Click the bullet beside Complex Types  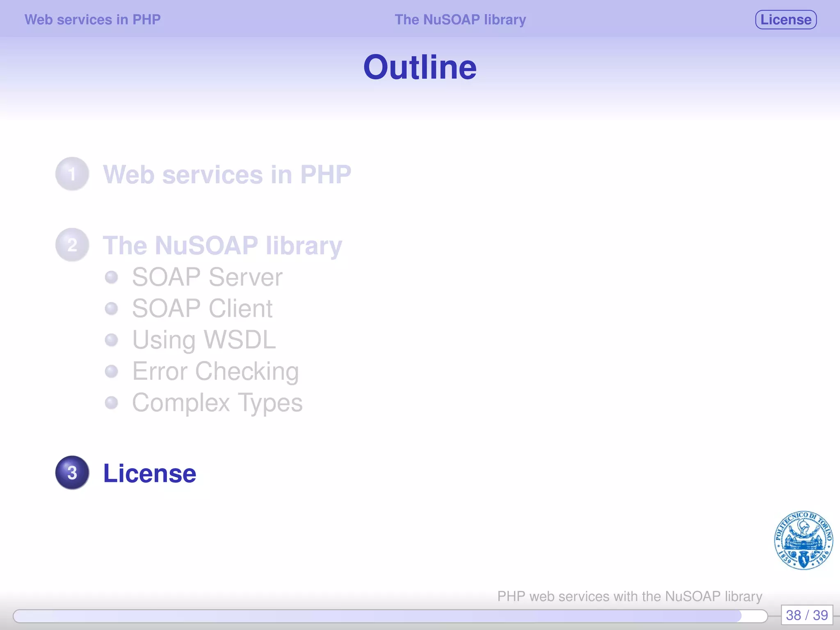point(111,402)
